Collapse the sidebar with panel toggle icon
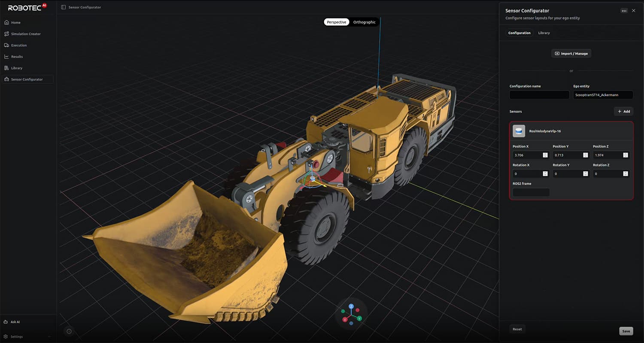Screen dimensions: 644x343 tap(64, 7)
